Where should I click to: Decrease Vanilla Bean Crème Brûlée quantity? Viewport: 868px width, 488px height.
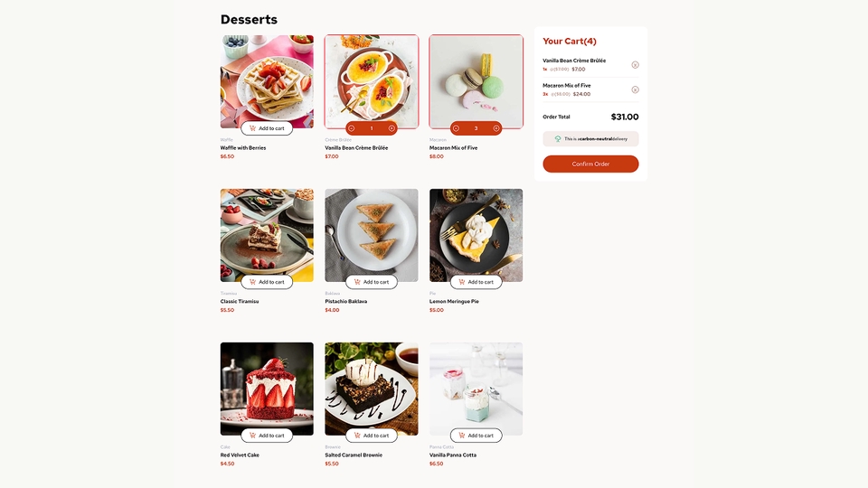352,128
